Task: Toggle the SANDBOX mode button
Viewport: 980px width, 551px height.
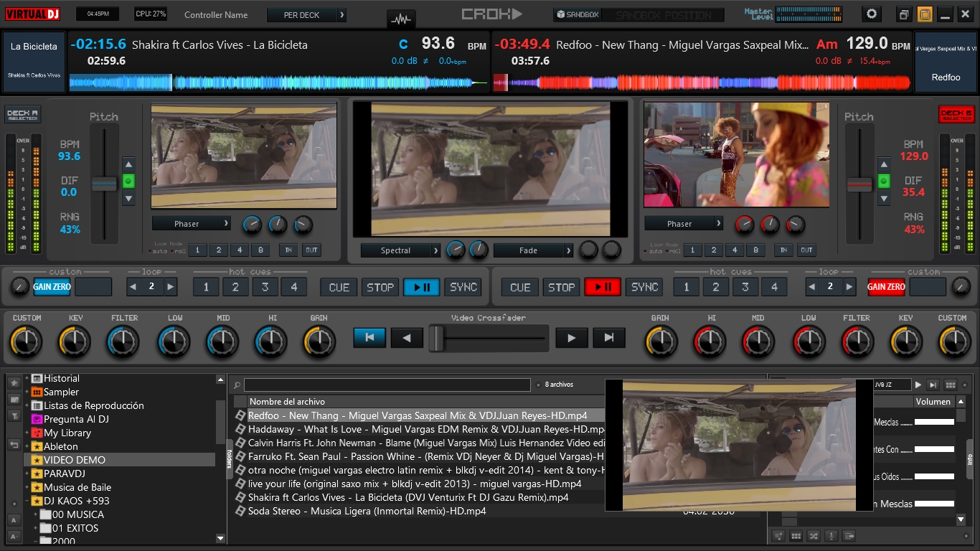Action: [x=577, y=15]
